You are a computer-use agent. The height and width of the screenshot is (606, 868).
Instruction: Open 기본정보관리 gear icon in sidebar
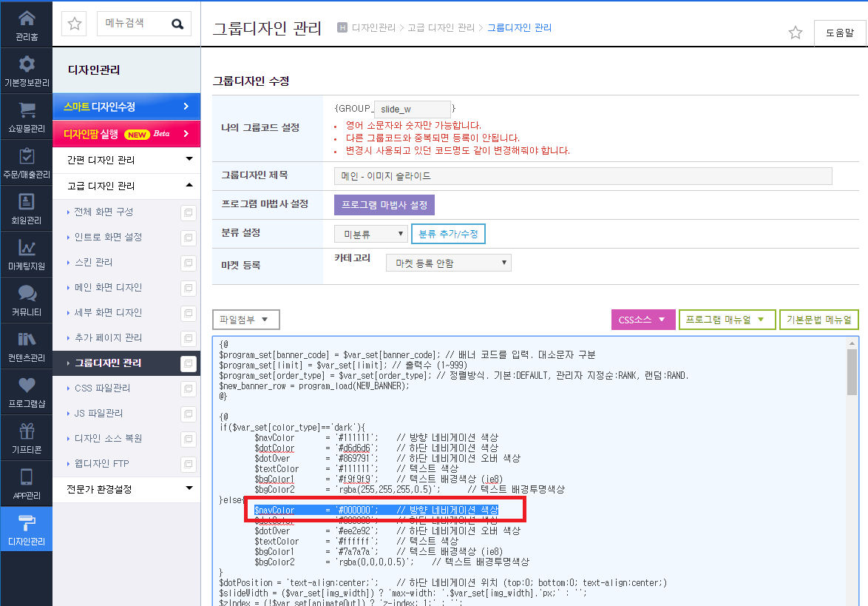(x=27, y=64)
